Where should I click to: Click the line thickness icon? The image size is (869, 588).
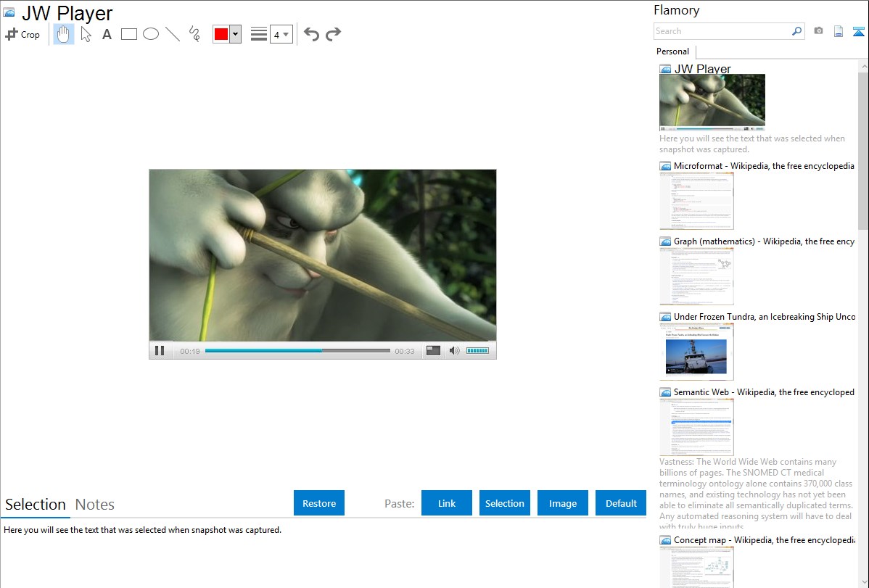pos(259,34)
